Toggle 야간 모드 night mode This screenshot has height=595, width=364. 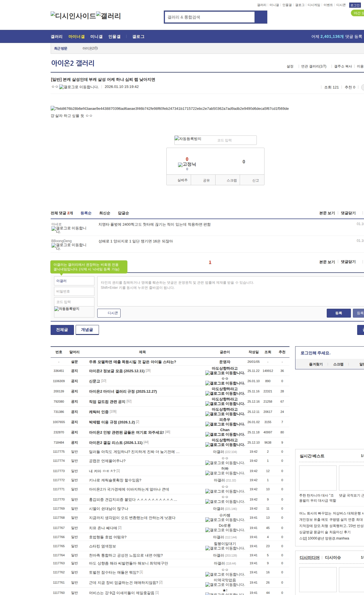click(x=358, y=13)
